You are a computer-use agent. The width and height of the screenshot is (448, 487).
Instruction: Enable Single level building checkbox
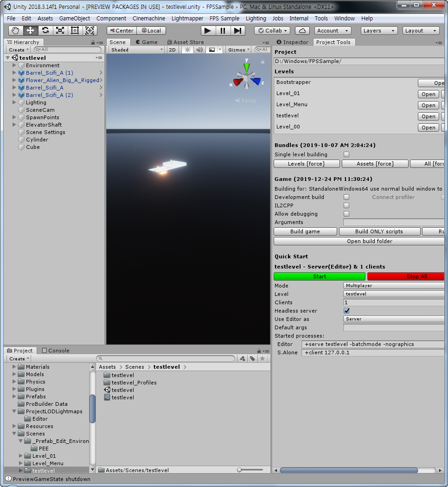[x=346, y=154]
